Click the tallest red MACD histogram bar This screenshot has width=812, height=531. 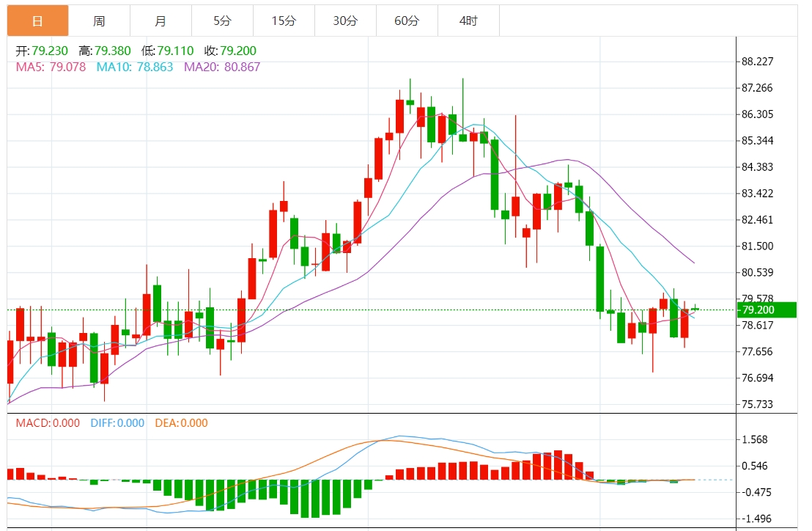tap(558, 465)
